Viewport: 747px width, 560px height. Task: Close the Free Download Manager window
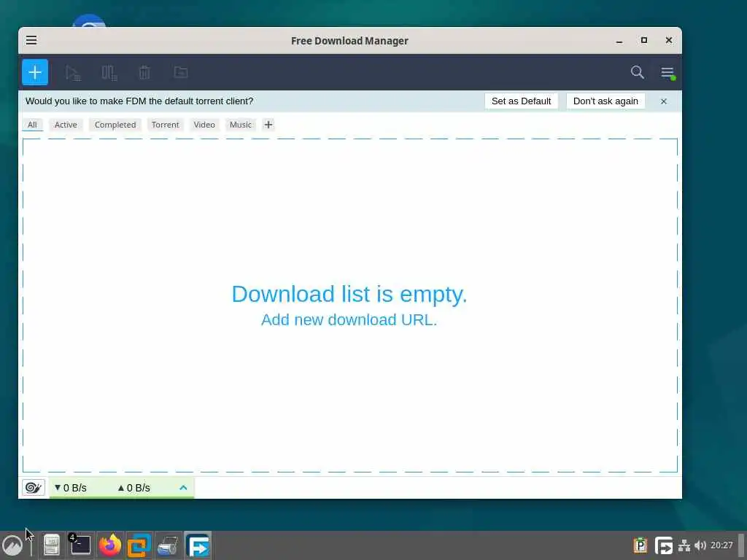[x=669, y=41]
